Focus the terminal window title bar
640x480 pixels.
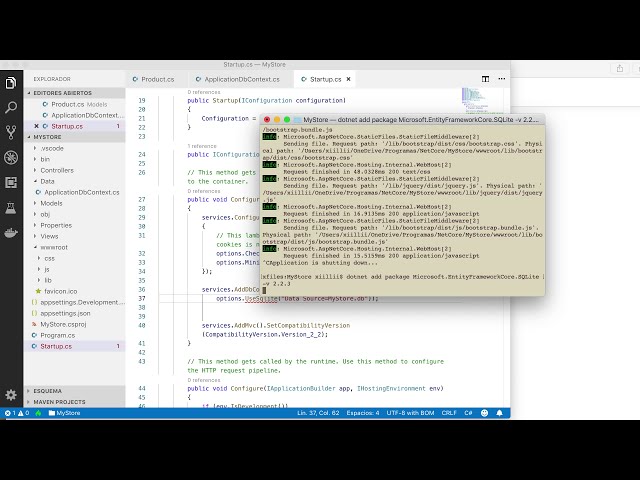tap(402, 120)
